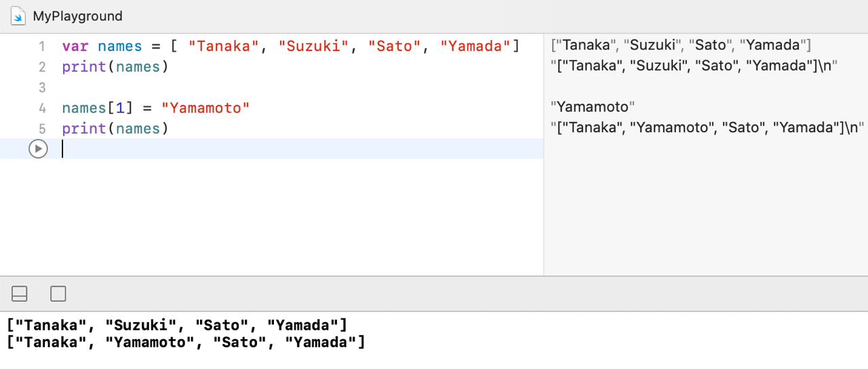Click line number 1 in the gutter
The width and height of the screenshot is (868, 369).
[x=42, y=47]
